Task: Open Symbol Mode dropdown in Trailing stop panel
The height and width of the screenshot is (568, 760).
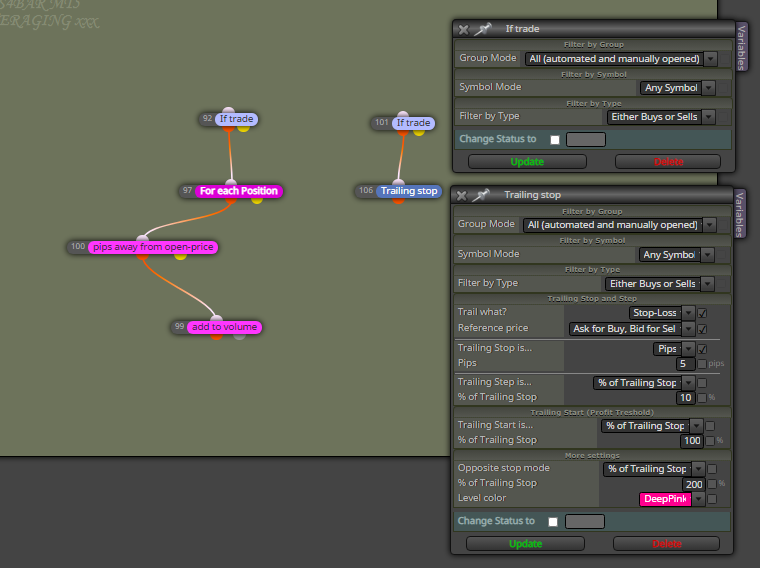Action: pyautogui.click(x=707, y=255)
